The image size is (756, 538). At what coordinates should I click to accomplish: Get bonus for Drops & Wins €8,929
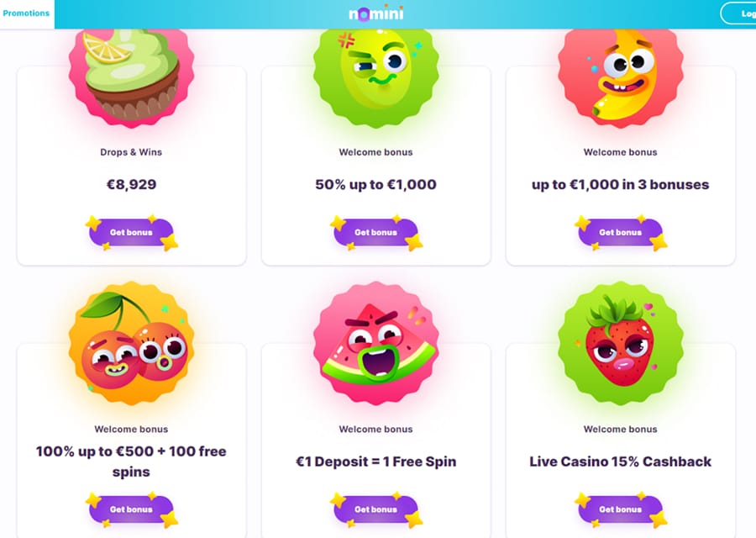[131, 233]
